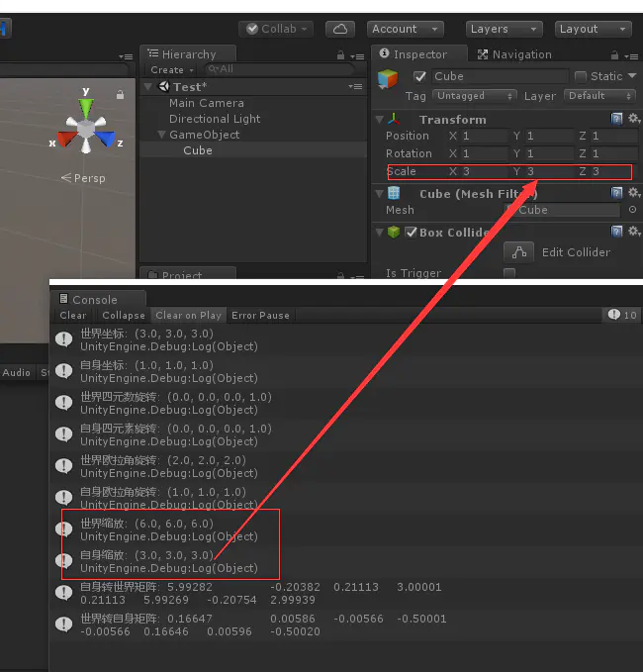Click the Collab checkmark dropdown
This screenshot has height=672, width=643.
[x=276, y=29]
